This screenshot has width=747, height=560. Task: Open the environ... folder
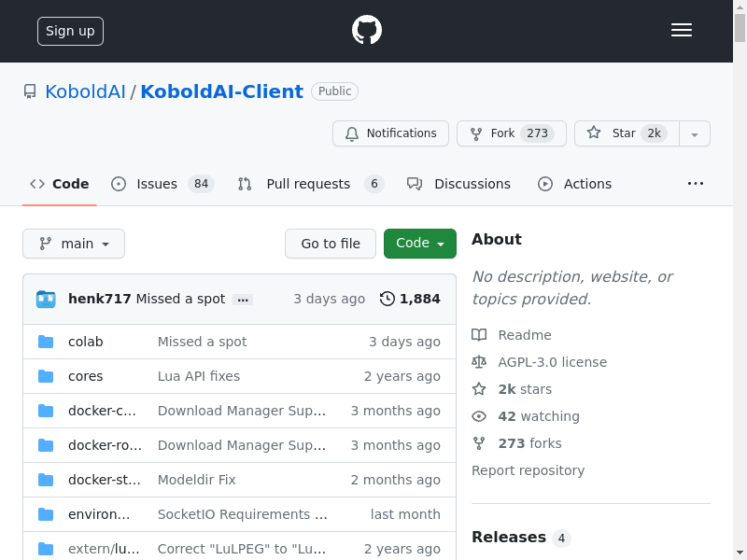pos(99,514)
